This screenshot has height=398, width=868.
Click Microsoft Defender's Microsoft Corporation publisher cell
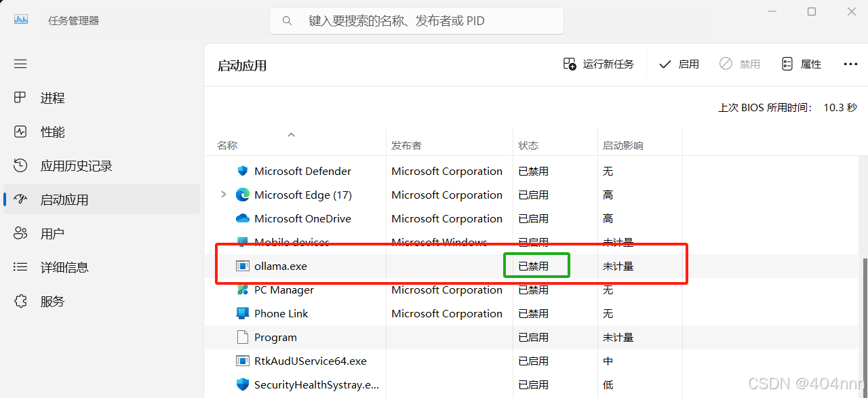tap(447, 171)
